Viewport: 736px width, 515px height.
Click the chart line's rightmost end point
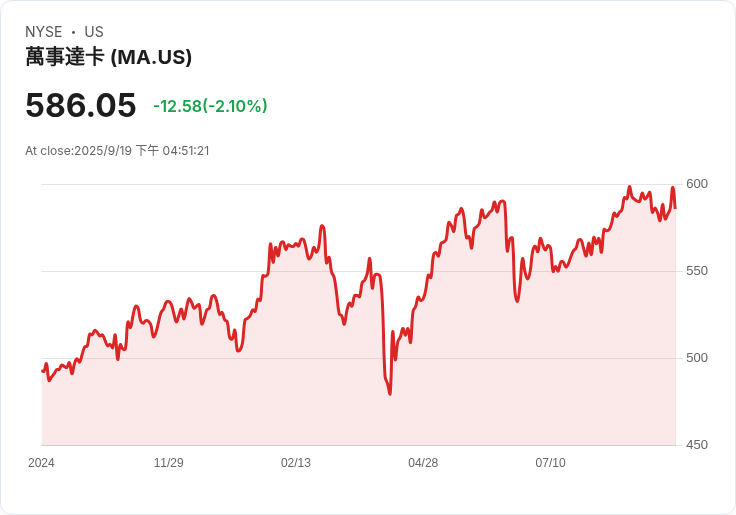(675, 208)
